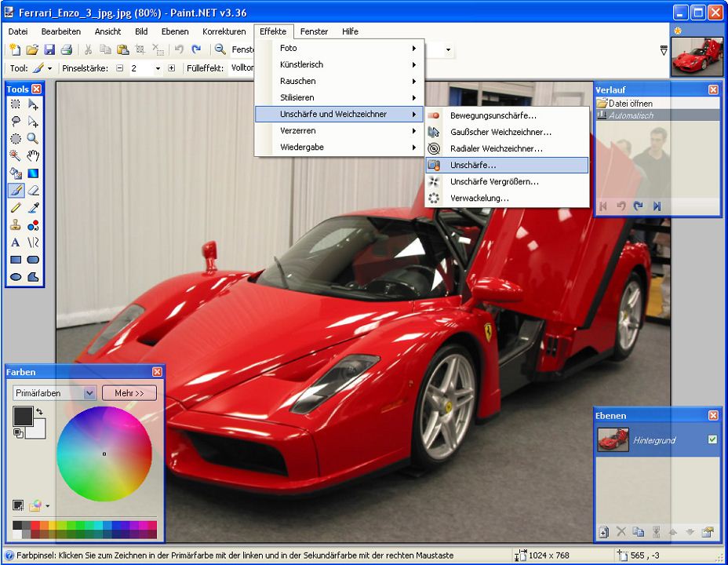This screenshot has height=565, width=728.
Task: Open the image list dropdown arrow
Action: [x=664, y=50]
